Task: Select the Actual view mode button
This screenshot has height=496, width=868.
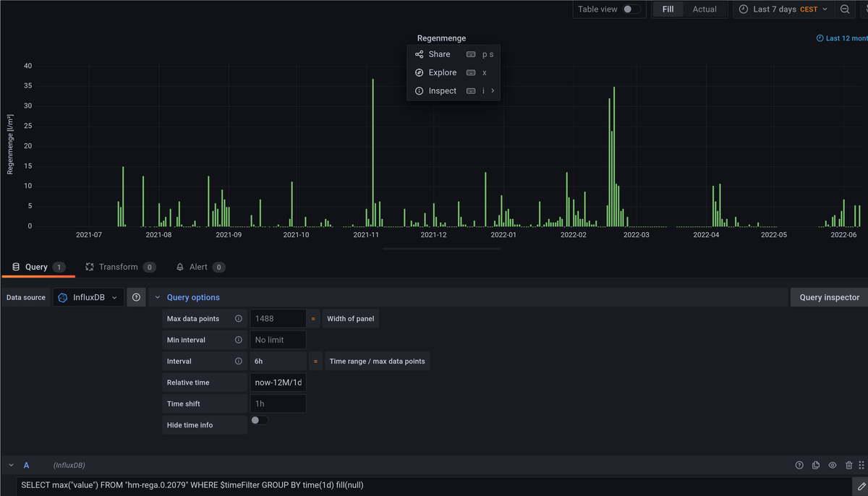Action: [x=704, y=9]
